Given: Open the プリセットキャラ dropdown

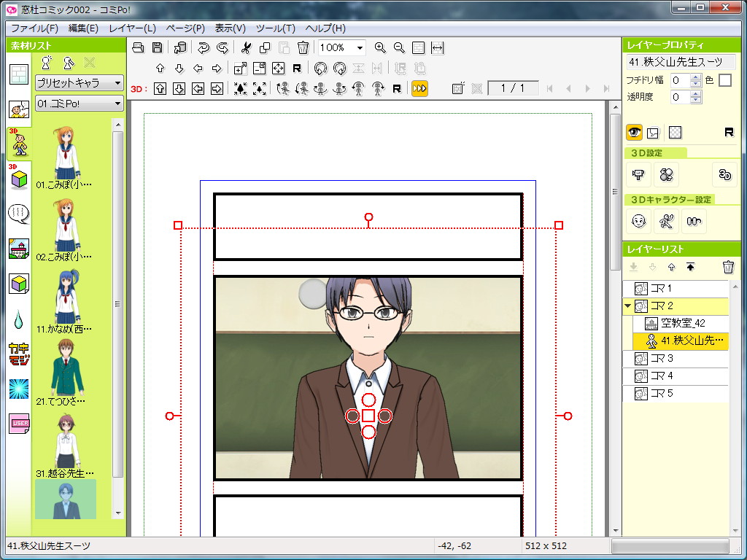Looking at the screenshot, I should (x=79, y=83).
